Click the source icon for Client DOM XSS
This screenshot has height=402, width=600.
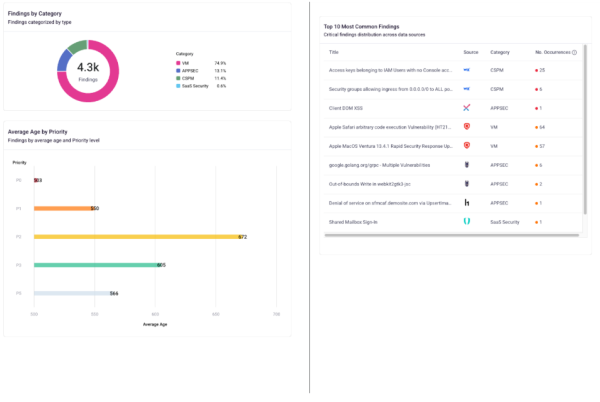467,108
